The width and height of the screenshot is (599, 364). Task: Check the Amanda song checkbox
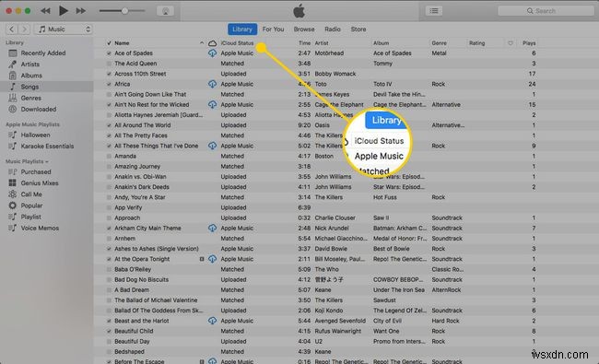click(x=109, y=157)
